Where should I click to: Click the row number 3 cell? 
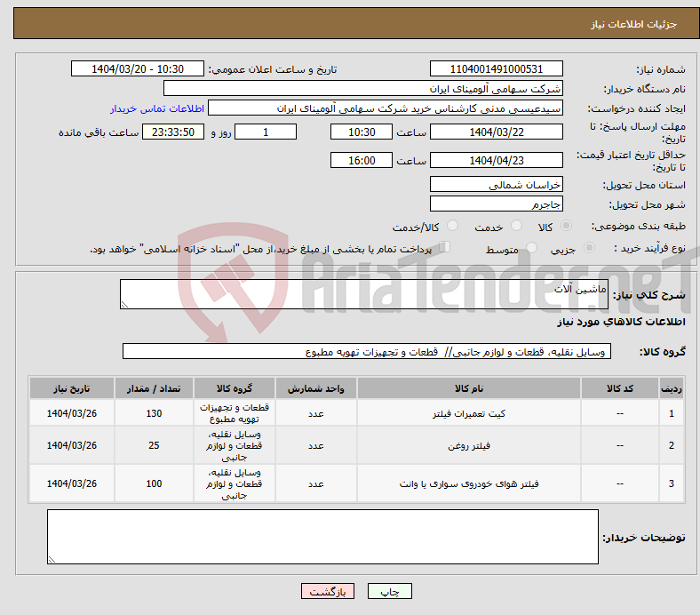(x=671, y=483)
